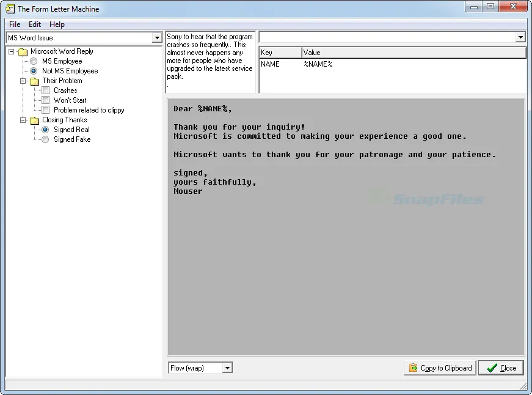The image size is (532, 395).
Task: Click the Their Problem folder icon
Action: click(x=34, y=81)
